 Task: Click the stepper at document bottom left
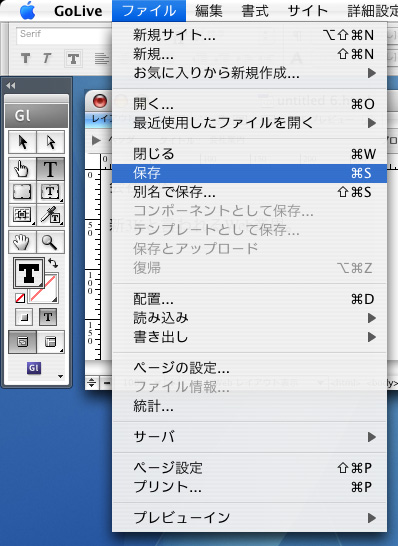click(92, 383)
